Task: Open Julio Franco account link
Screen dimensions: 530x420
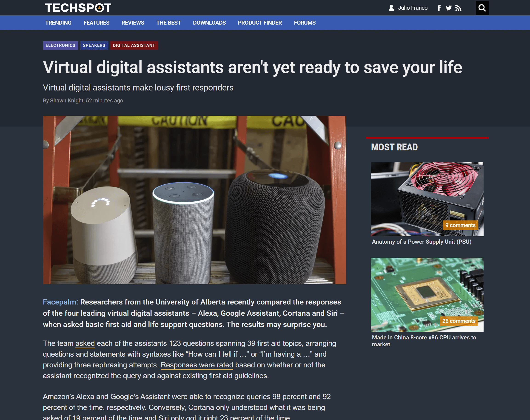Action: [x=413, y=8]
